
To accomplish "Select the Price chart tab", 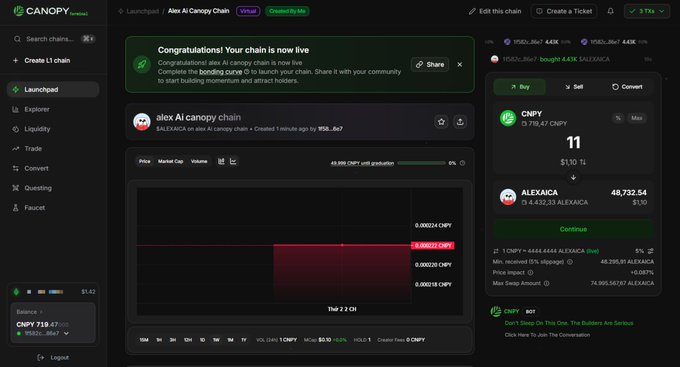I will pos(144,161).
